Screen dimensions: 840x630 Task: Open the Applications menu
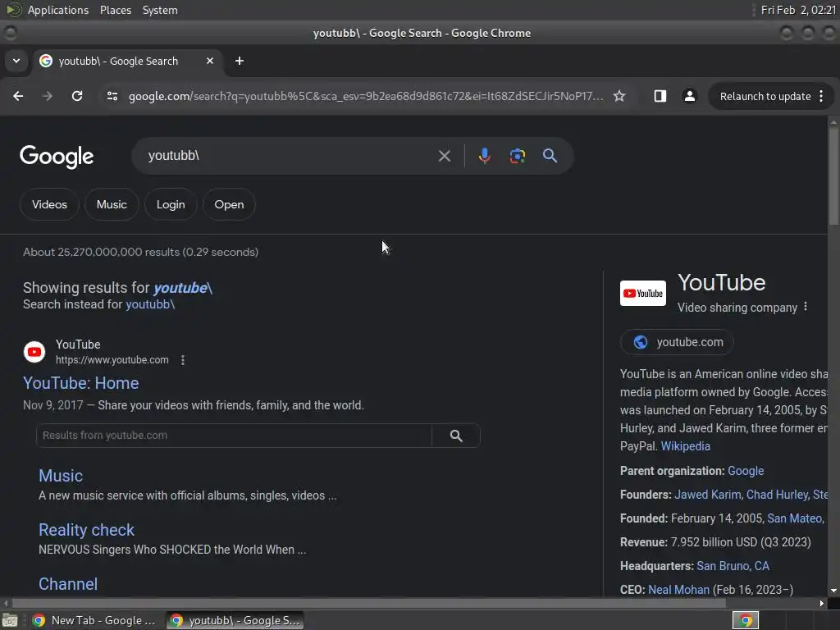pyautogui.click(x=58, y=10)
